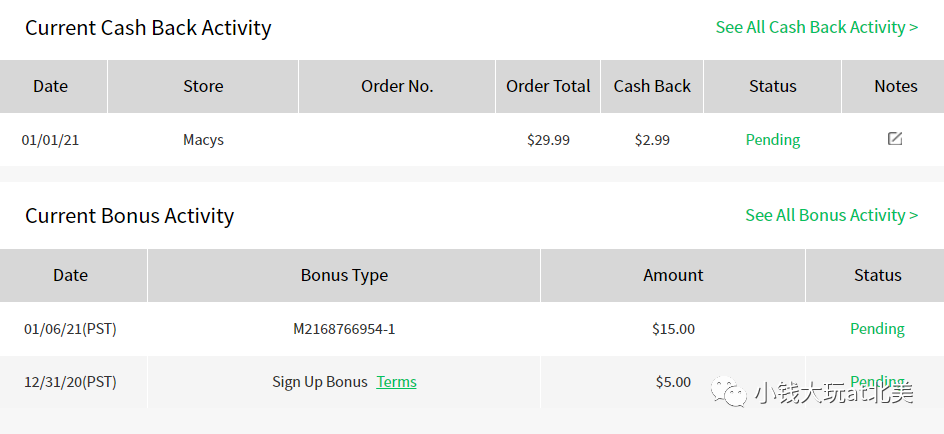Viewport: 944px width, 434px height.
Task: Click the Current Cash Back Activity heading
Action: coord(148,28)
